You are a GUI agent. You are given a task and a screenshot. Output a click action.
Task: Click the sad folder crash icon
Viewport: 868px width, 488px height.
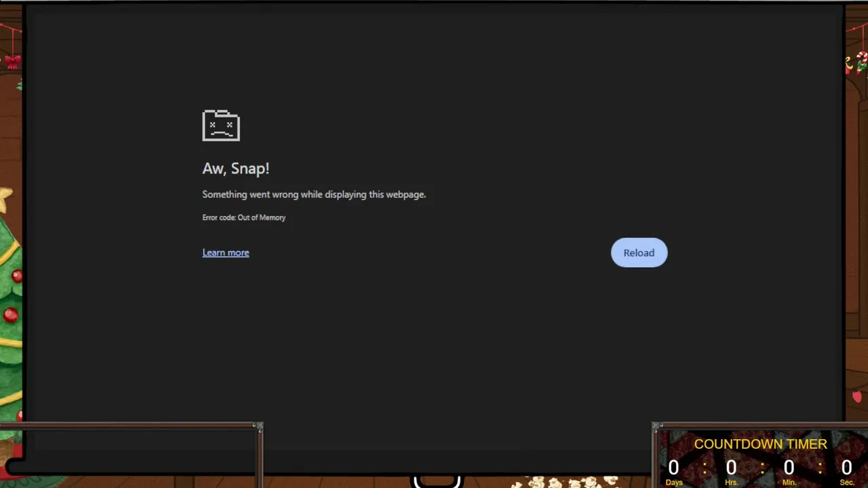221,125
